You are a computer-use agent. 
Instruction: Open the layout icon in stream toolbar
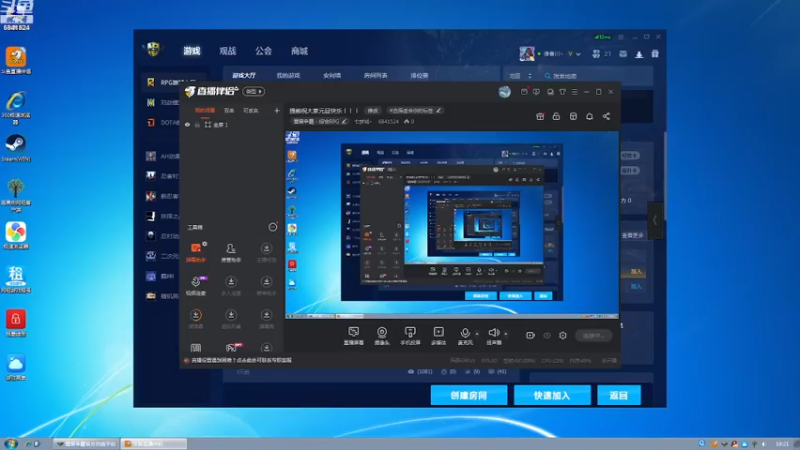point(573,116)
